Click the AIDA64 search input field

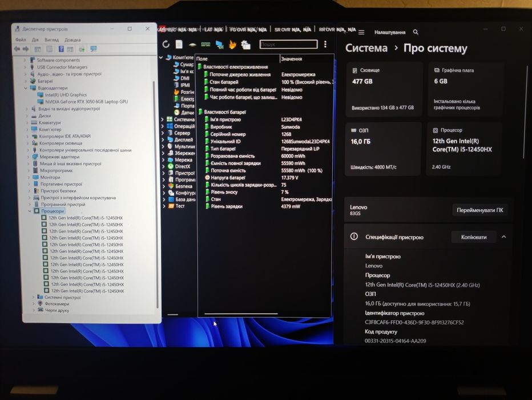tap(288, 45)
